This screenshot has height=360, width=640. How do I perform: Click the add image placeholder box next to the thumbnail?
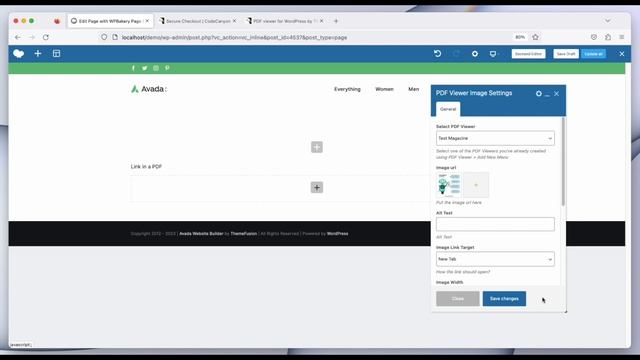pos(476,185)
